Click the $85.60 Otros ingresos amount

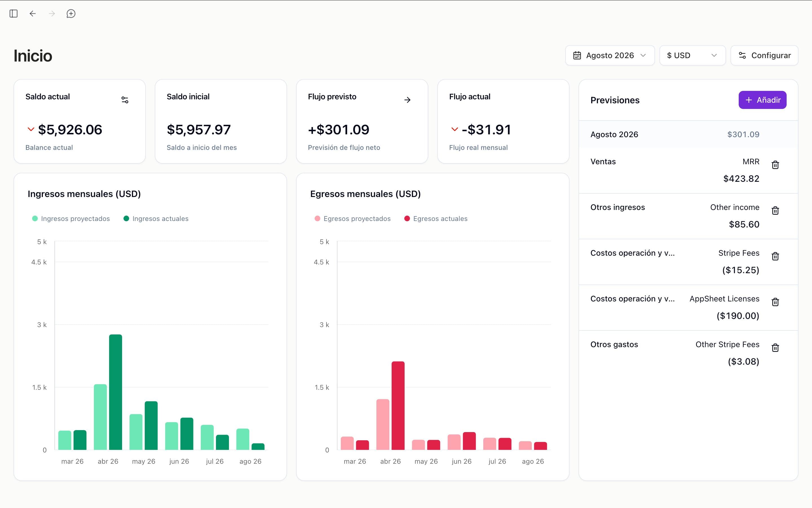coord(744,224)
